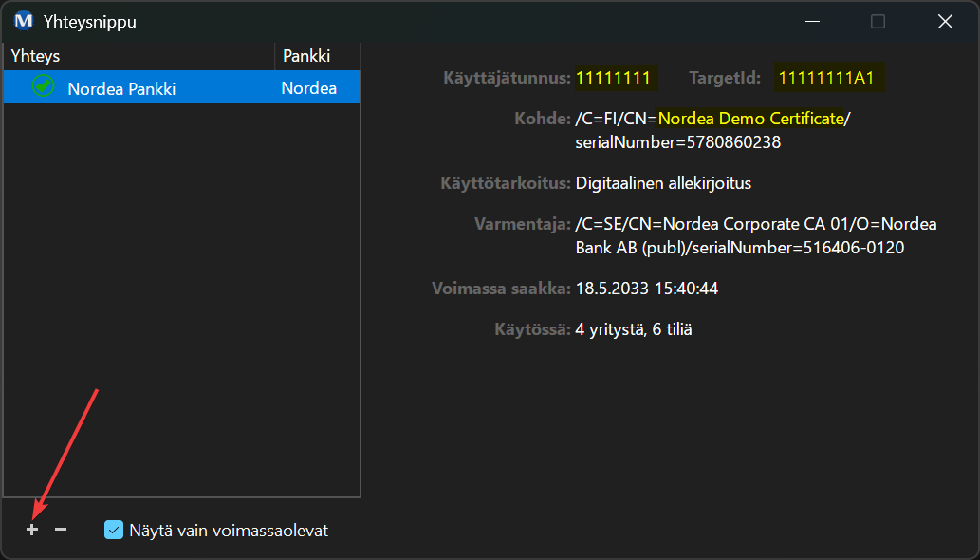Viewport: 980px width, 560px height.
Task: Click TargetId value 11111111A1
Action: (x=827, y=78)
